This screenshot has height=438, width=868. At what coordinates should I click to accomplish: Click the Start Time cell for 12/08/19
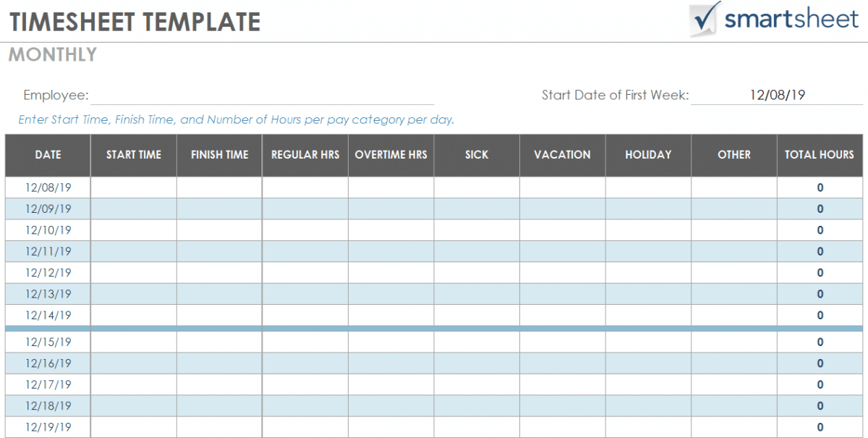134,188
